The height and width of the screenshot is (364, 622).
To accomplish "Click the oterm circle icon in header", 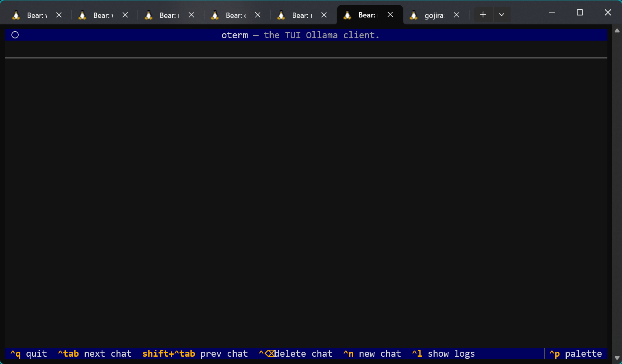I will pyautogui.click(x=15, y=35).
